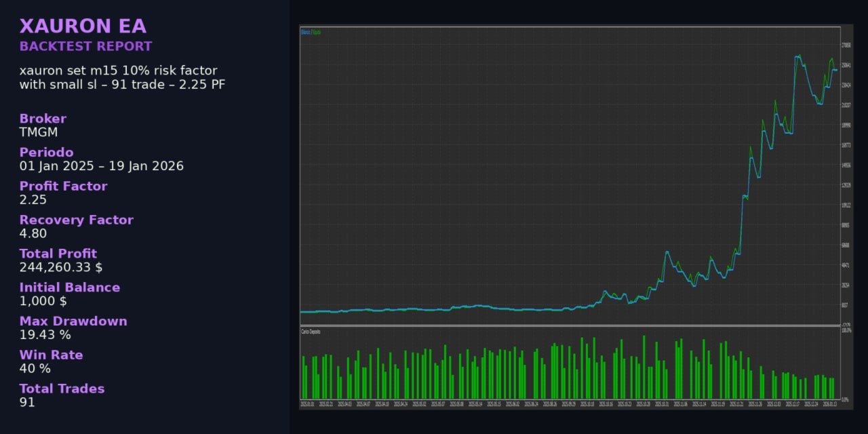
Task: Select the 244,260.33 $ profit value
Action: tap(61, 268)
